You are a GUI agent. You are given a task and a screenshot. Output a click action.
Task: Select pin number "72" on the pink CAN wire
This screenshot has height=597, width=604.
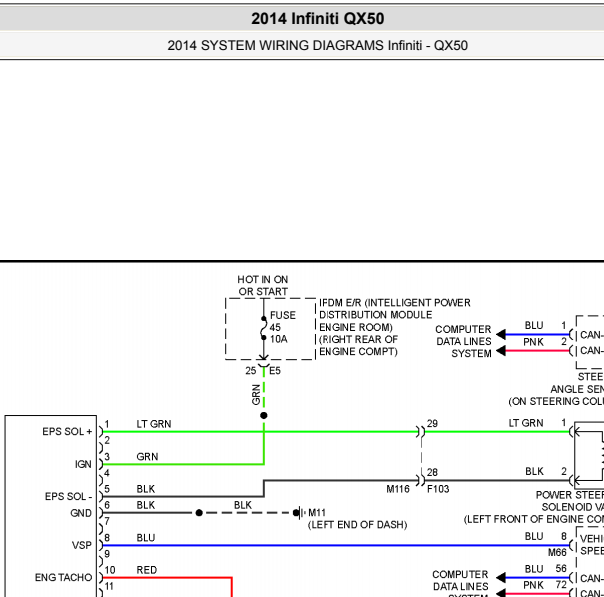point(561,585)
